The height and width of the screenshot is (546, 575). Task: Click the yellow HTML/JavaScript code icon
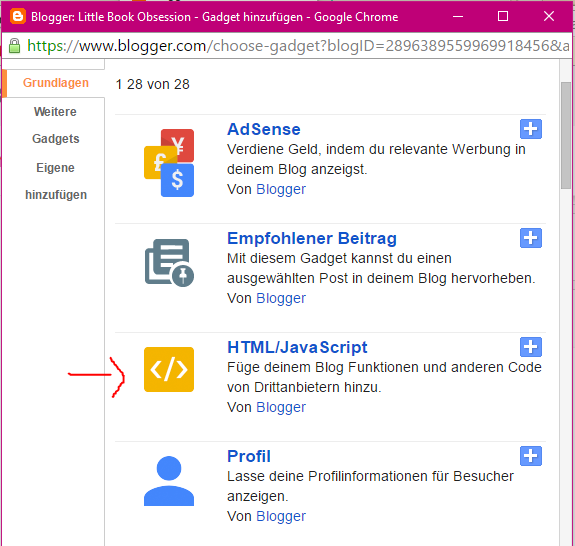click(169, 369)
